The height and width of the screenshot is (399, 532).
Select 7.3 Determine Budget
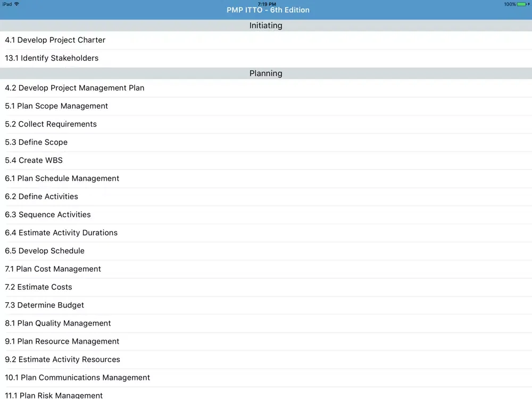click(x=266, y=305)
